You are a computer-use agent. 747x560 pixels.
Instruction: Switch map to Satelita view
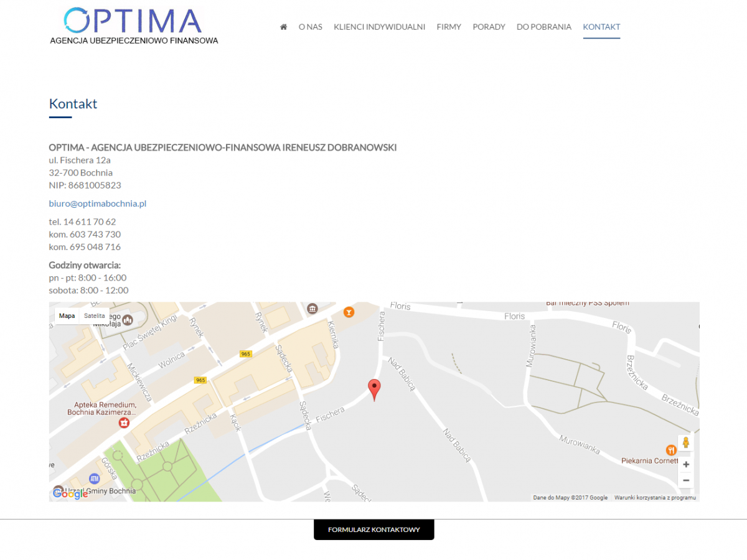[95, 316]
